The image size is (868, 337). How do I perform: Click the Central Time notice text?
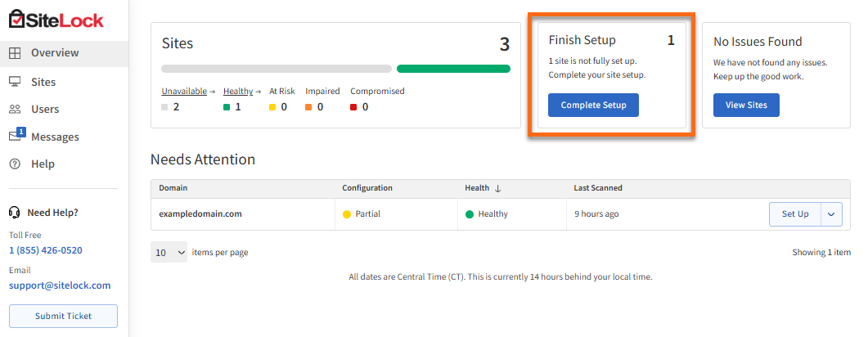tap(501, 276)
